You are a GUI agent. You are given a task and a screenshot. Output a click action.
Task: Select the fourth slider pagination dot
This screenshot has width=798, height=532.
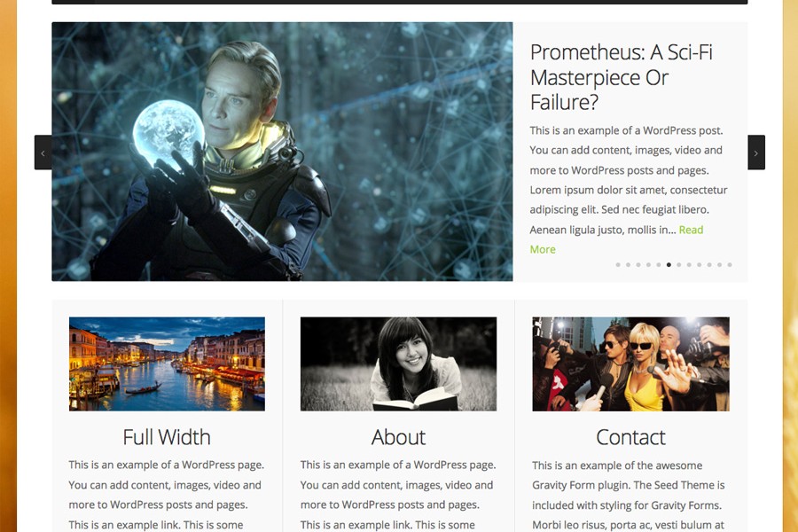coord(648,265)
